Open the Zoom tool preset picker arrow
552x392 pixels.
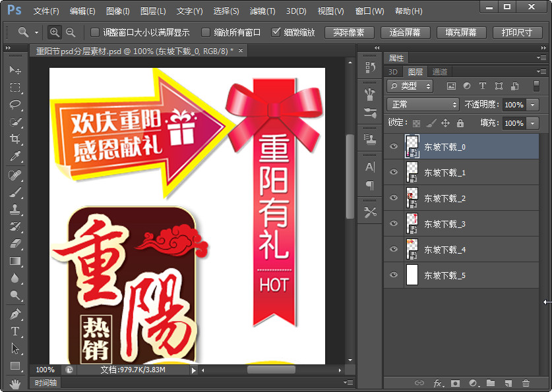(36, 33)
